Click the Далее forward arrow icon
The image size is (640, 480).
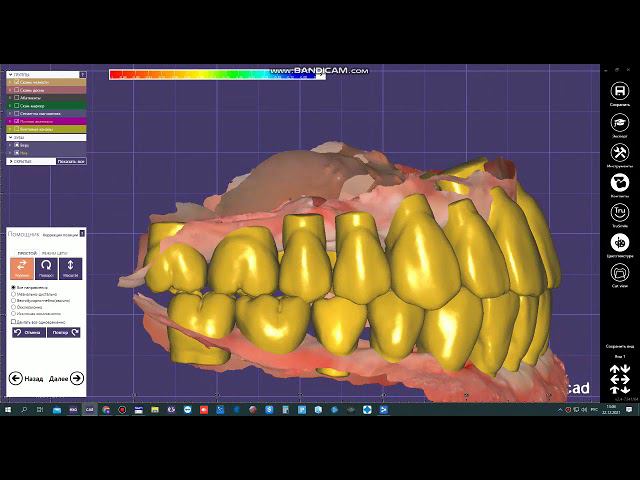(x=77, y=378)
